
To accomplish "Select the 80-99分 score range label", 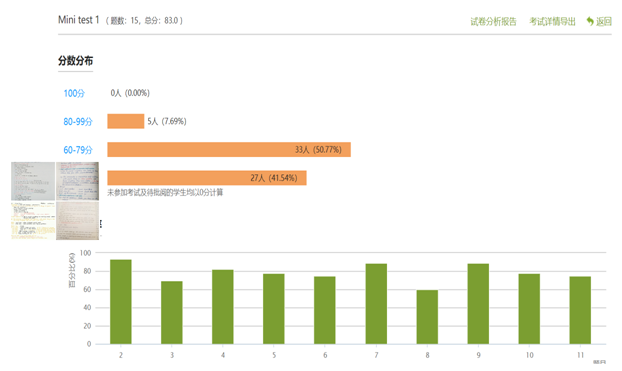I will coord(78,121).
